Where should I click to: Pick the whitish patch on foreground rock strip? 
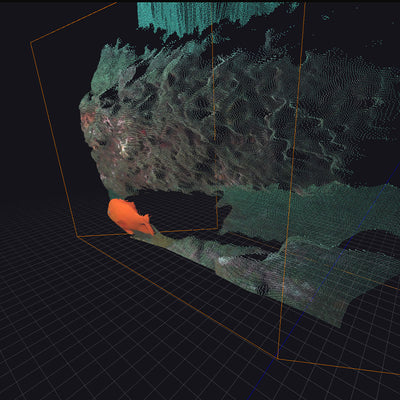pyautogui.click(x=223, y=261)
